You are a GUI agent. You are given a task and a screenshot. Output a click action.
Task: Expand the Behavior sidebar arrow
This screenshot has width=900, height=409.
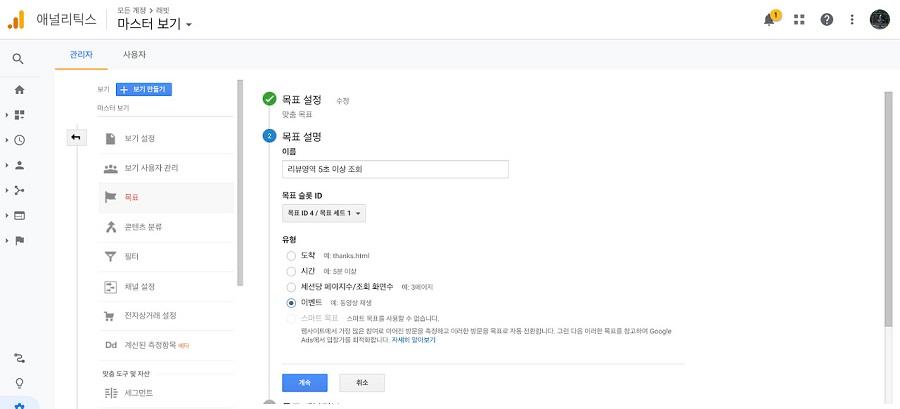click(6, 216)
